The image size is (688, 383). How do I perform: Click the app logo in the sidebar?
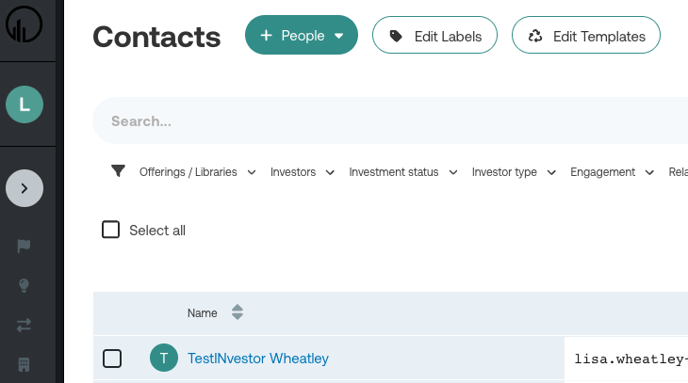(x=24, y=25)
